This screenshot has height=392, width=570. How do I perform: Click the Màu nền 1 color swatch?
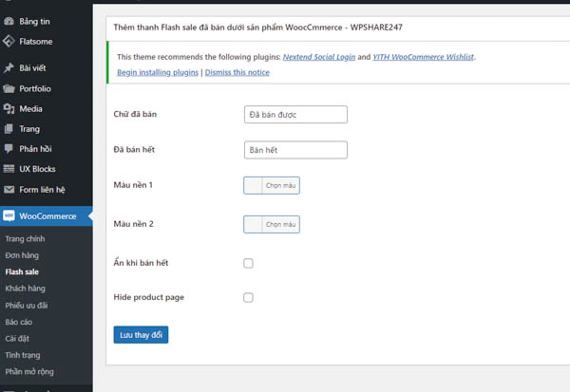tap(253, 185)
